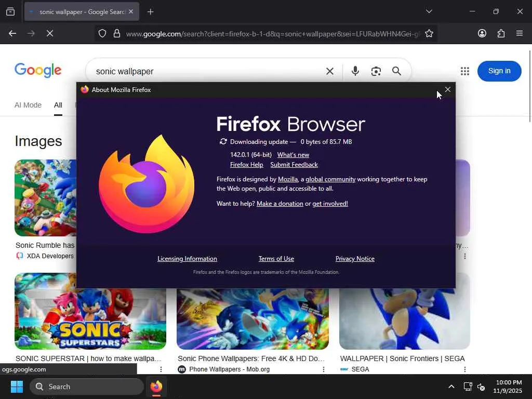Open Licensing Information link
The width and height of the screenshot is (532, 399).
pos(187,259)
